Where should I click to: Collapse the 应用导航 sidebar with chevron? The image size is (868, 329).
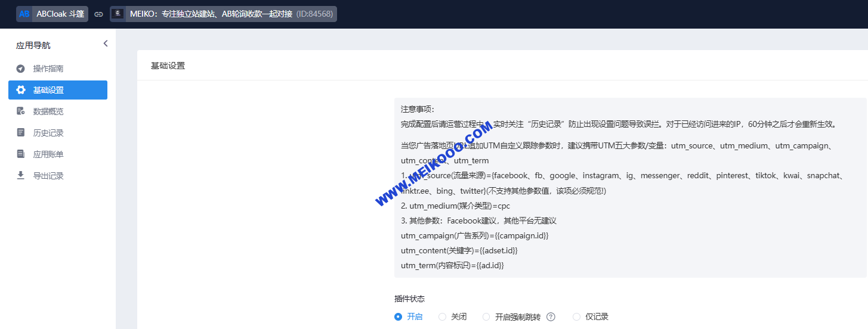tap(106, 44)
